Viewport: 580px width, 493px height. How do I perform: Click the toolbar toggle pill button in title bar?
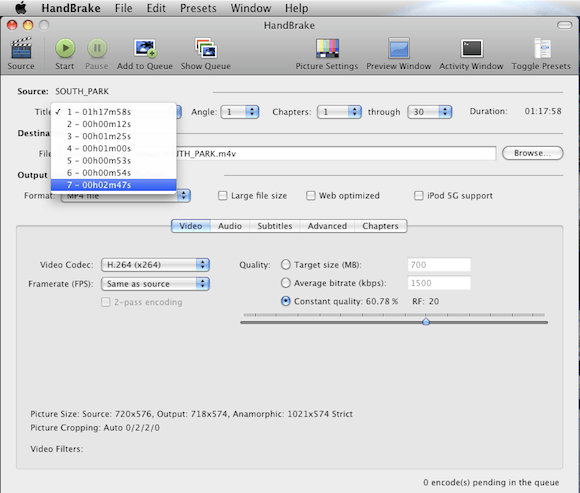564,25
